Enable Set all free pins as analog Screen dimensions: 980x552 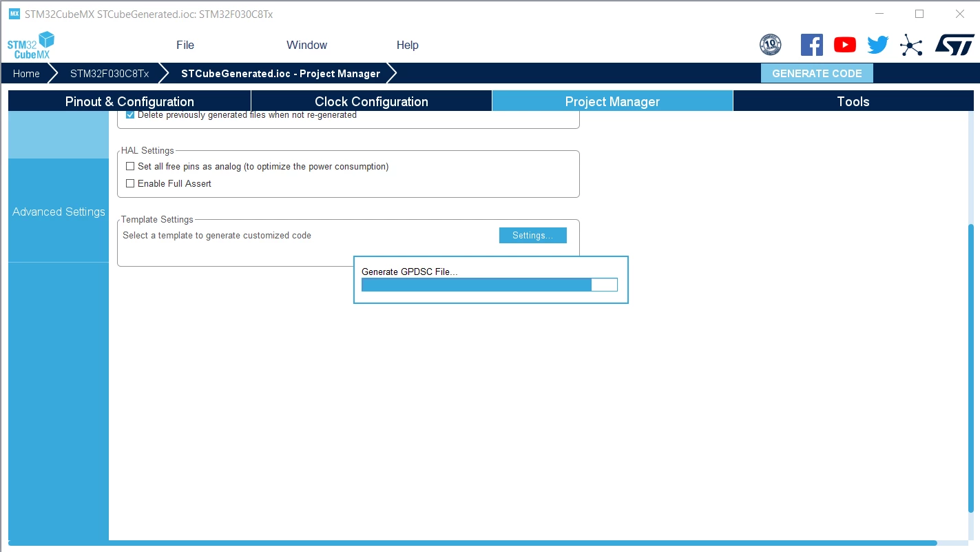point(130,167)
